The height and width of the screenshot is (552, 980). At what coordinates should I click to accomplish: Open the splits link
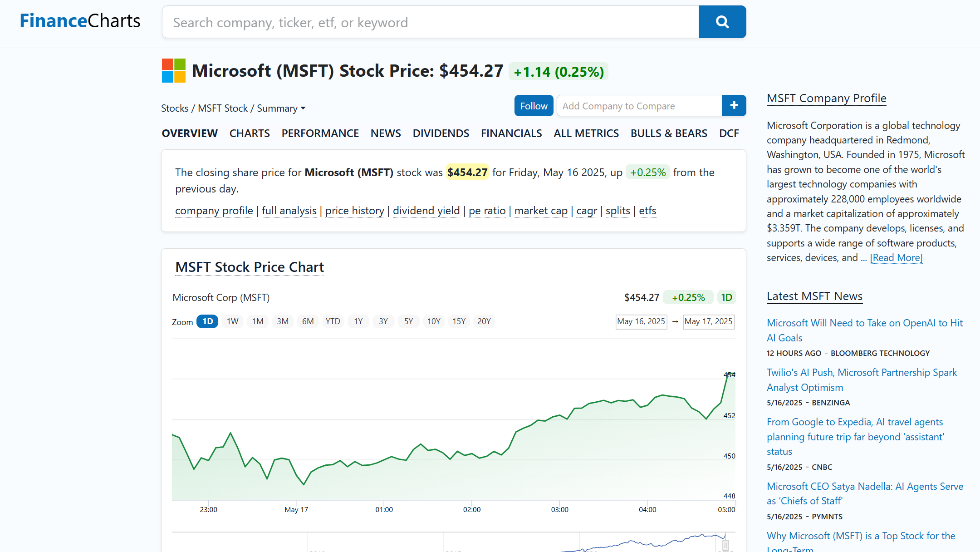pos(618,211)
